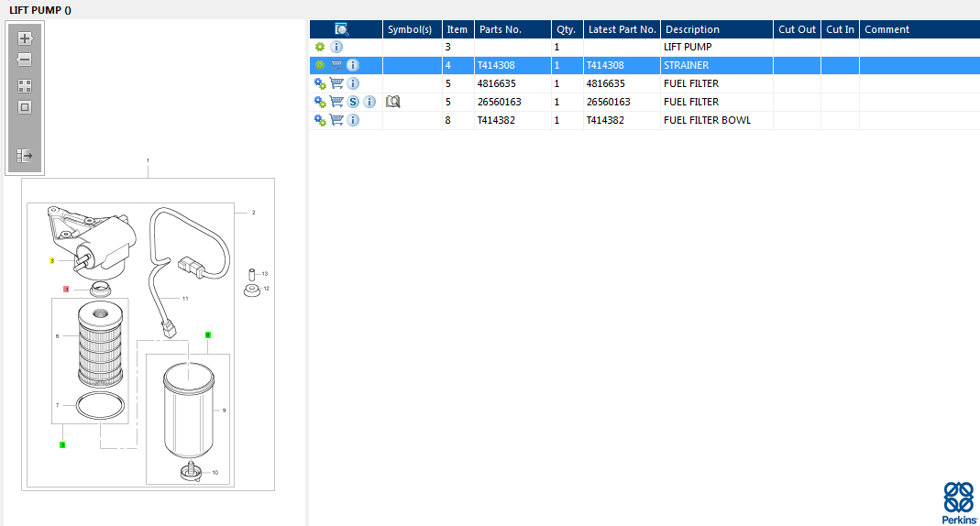Zoom out of the parts diagram

click(25, 60)
